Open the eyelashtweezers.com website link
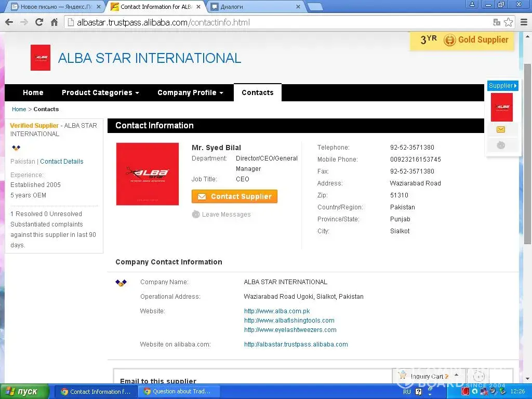 [x=290, y=330]
